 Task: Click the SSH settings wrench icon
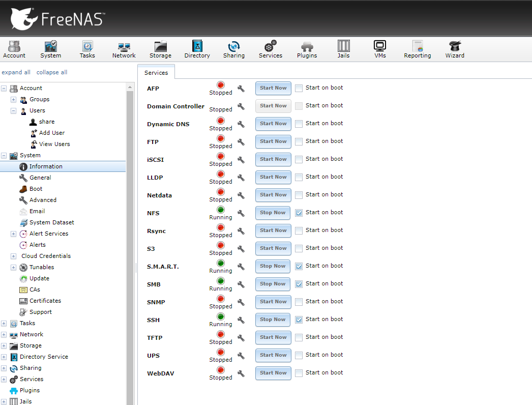(241, 320)
